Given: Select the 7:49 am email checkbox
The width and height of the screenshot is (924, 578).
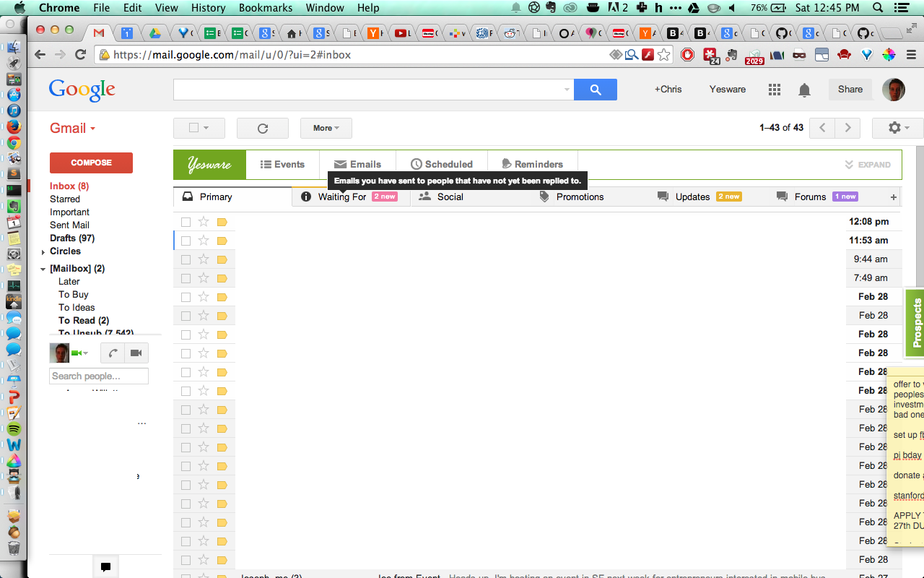Looking at the screenshot, I should [186, 278].
